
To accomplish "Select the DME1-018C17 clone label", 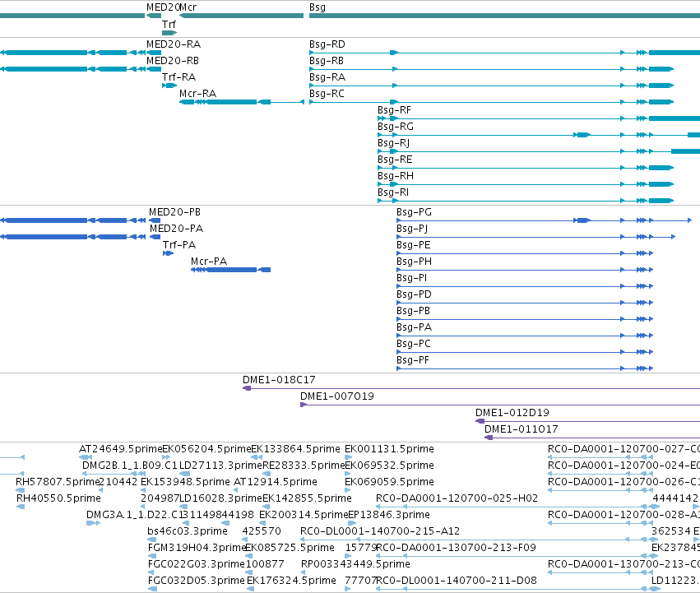I will pos(279,380).
